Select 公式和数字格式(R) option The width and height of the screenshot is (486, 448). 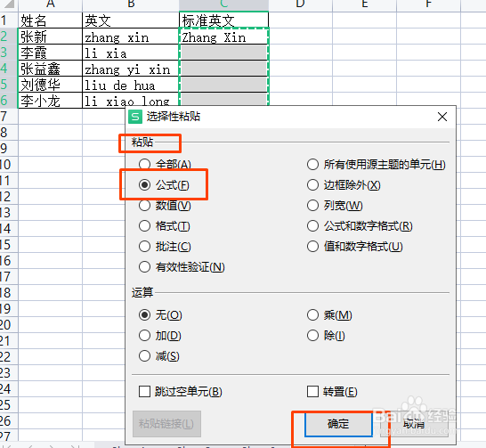[360, 225]
